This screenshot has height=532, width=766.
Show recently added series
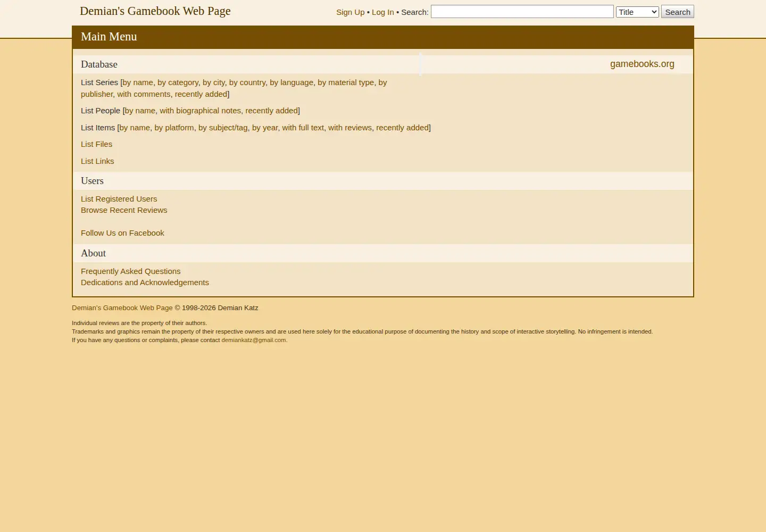(x=201, y=94)
